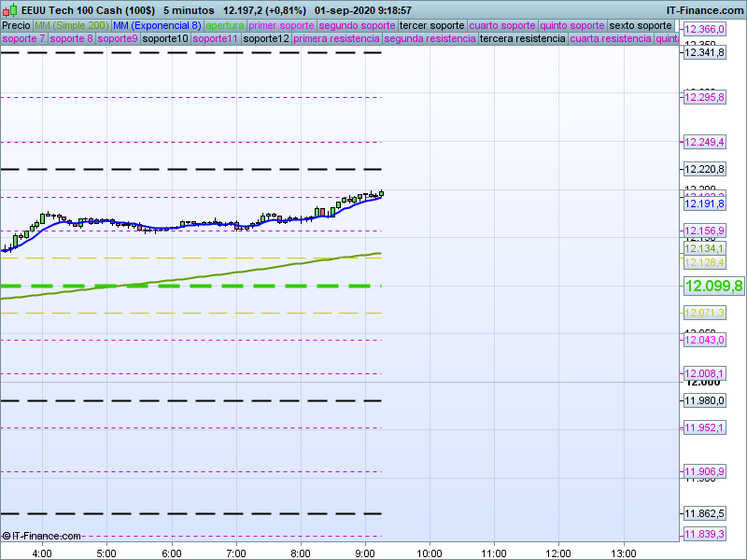Click the 12.366,0 price label
Viewport: 747px width, 560px height.
coord(705,30)
